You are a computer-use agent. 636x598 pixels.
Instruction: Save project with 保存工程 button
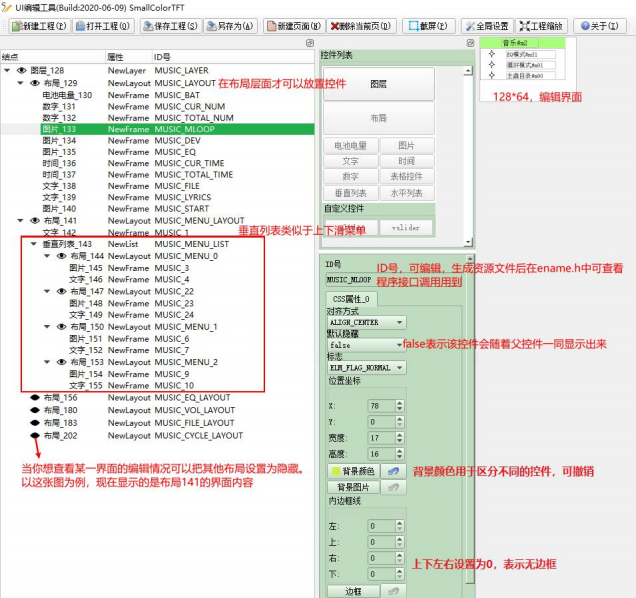pos(170,26)
